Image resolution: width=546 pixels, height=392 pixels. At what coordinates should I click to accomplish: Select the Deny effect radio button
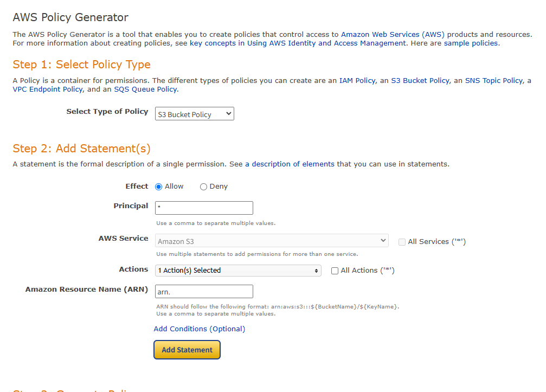click(x=203, y=187)
